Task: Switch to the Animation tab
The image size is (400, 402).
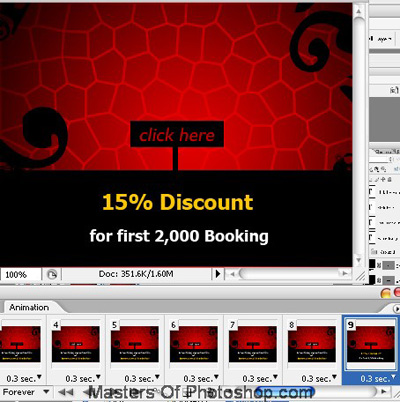Action: pos(29,307)
